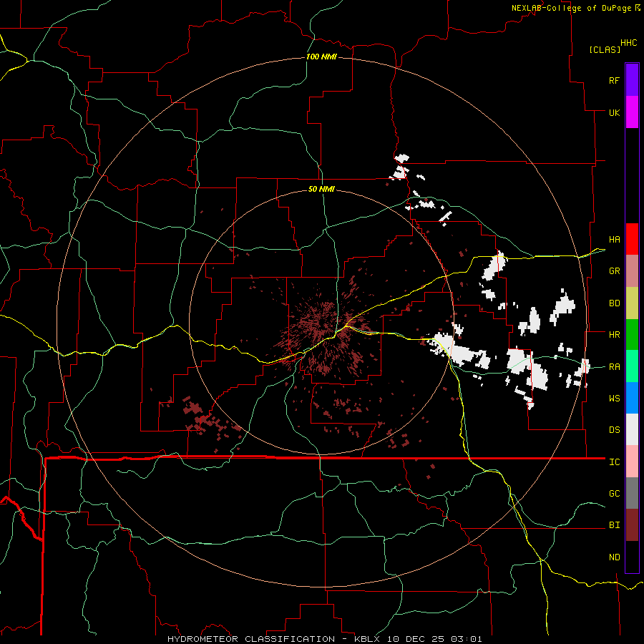Click the HA legend label
The width and height of the screenshot is (644, 644).
pyautogui.click(x=614, y=240)
